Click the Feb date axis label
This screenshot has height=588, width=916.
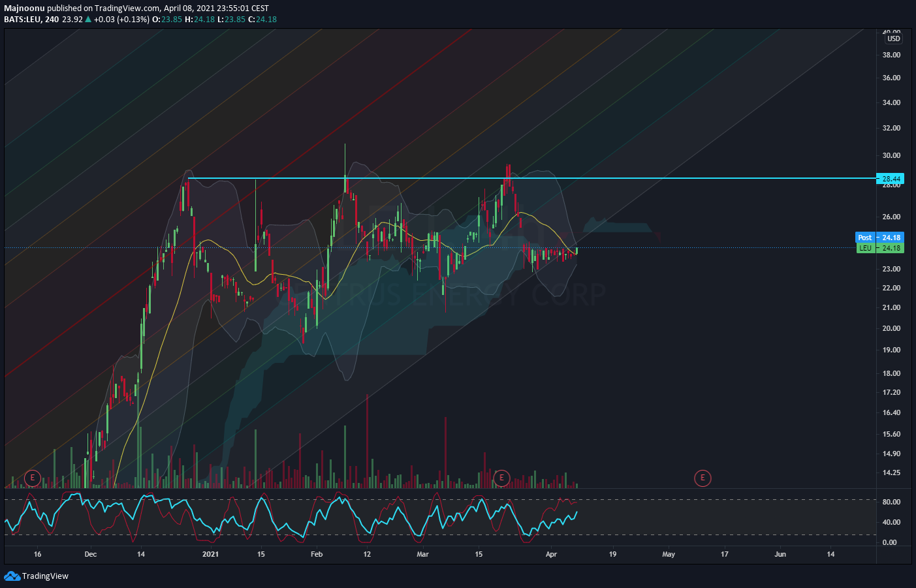[x=317, y=554]
